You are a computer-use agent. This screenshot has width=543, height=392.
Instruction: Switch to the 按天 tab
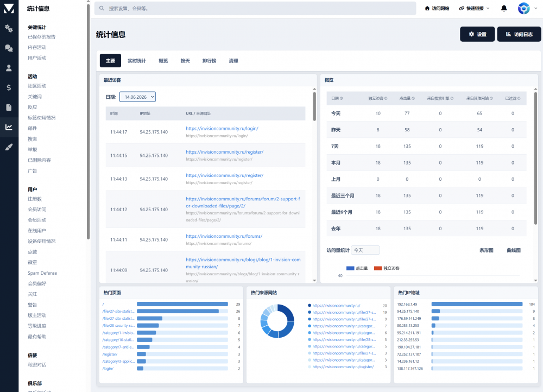185,61
